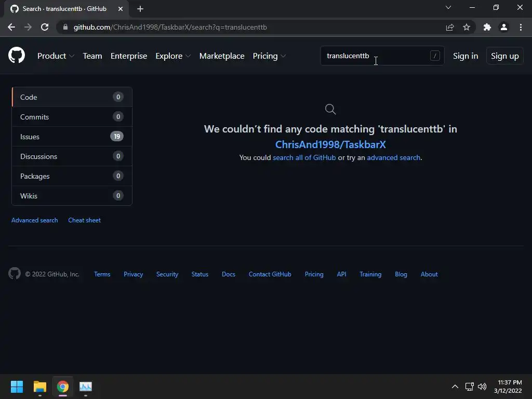Open the Enterprise navigation link
532x399 pixels.
click(x=129, y=56)
